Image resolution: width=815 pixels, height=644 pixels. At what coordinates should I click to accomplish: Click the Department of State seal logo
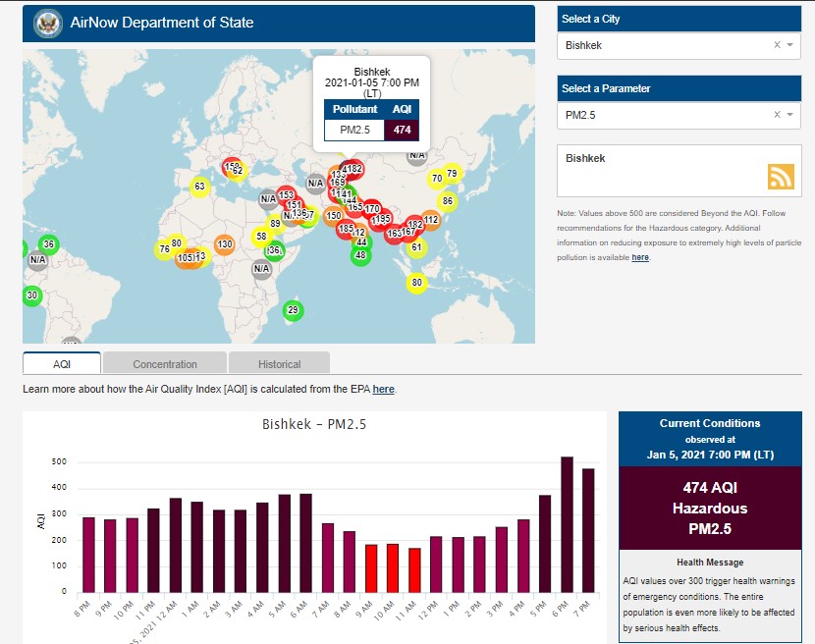(x=46, y=24)
